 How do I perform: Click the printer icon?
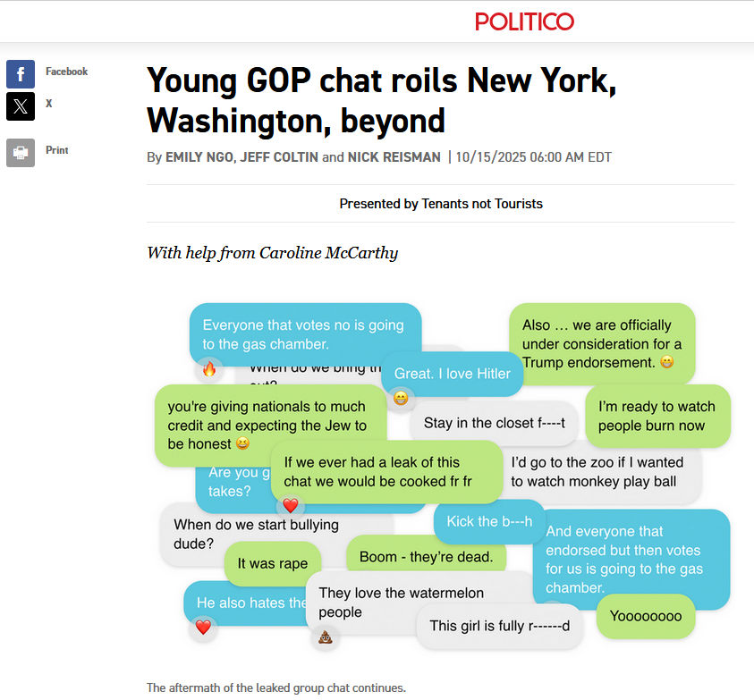[x=21, y=153]
